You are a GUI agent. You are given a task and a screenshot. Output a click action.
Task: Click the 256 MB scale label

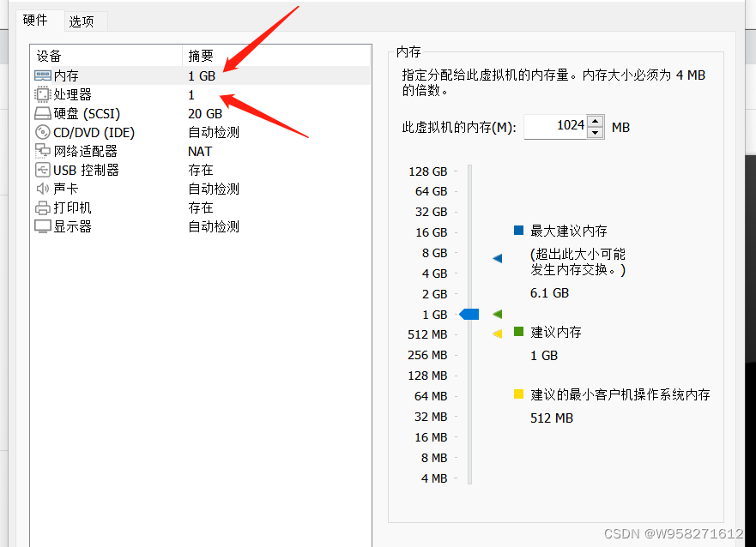tap(427, 355)
